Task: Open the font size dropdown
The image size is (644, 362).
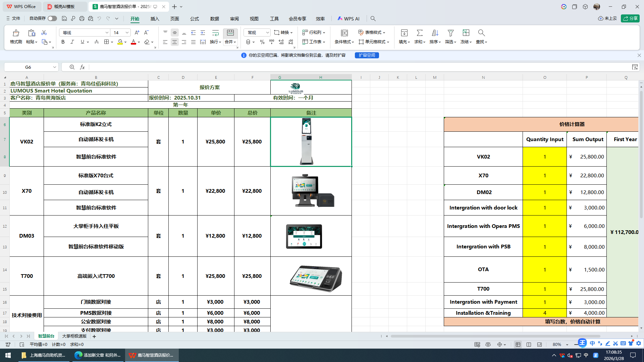Action: coord(127,33)
